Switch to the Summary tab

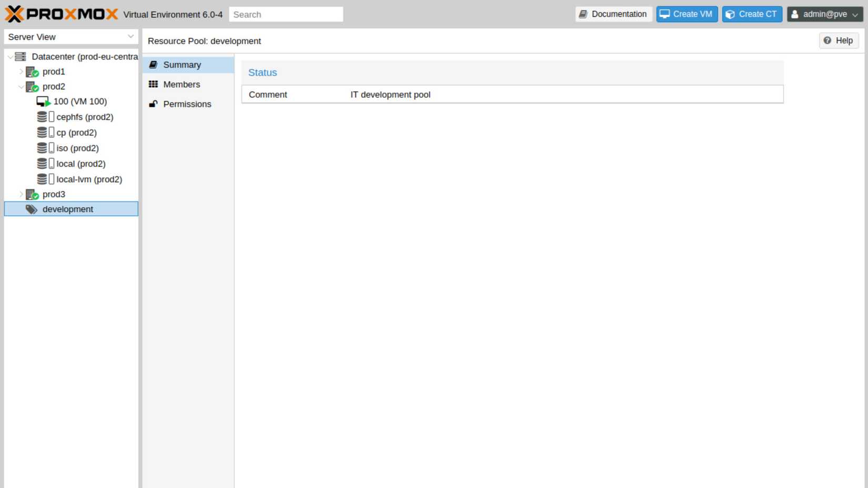188,65
